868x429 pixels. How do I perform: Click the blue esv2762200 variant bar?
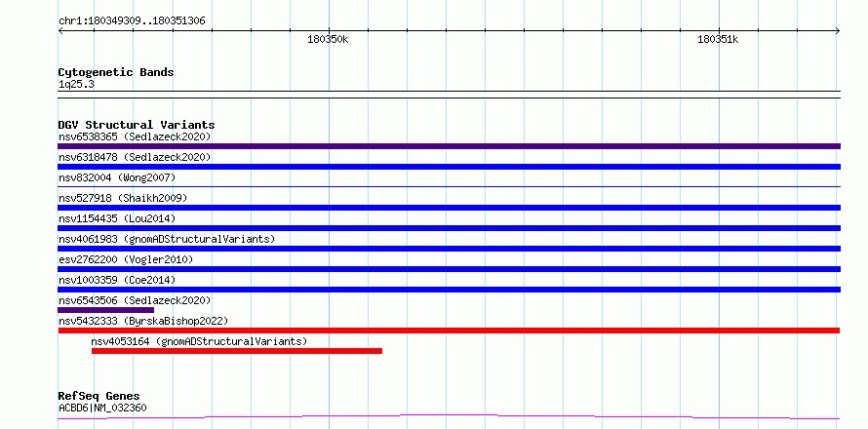(449, 269)
